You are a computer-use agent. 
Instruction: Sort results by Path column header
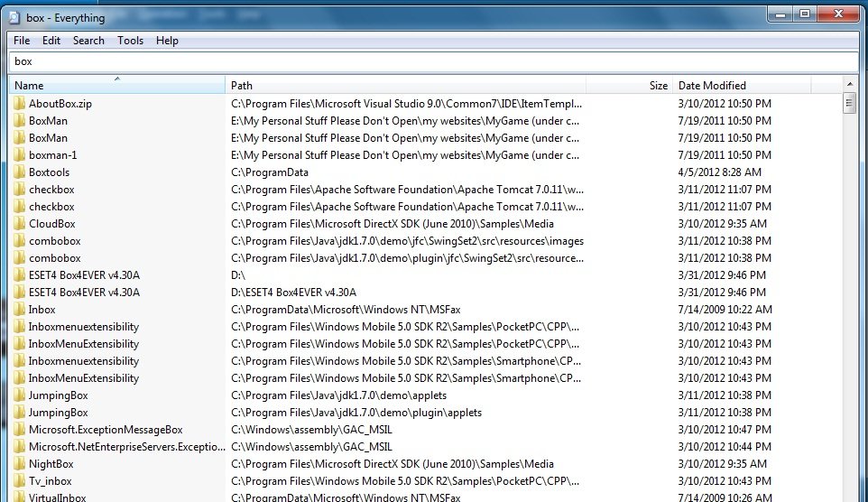[405, 86]
